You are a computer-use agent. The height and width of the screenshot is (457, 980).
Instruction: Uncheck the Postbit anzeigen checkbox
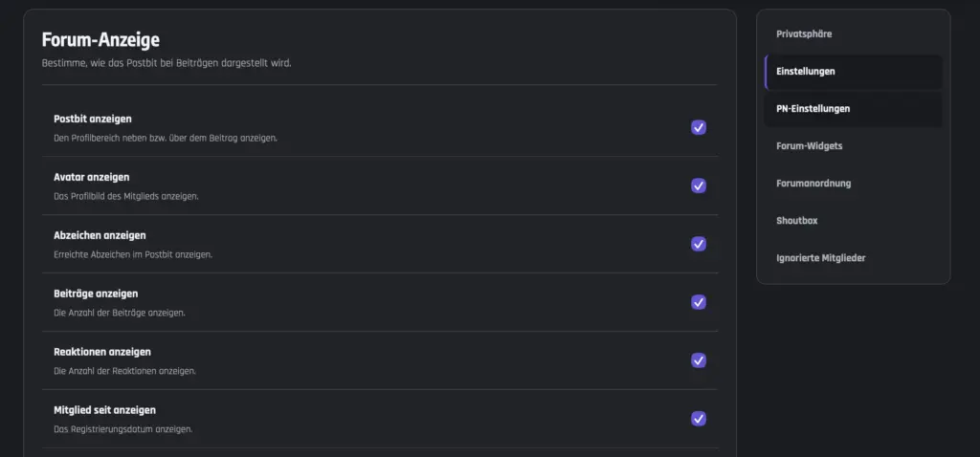click(698, 127)
